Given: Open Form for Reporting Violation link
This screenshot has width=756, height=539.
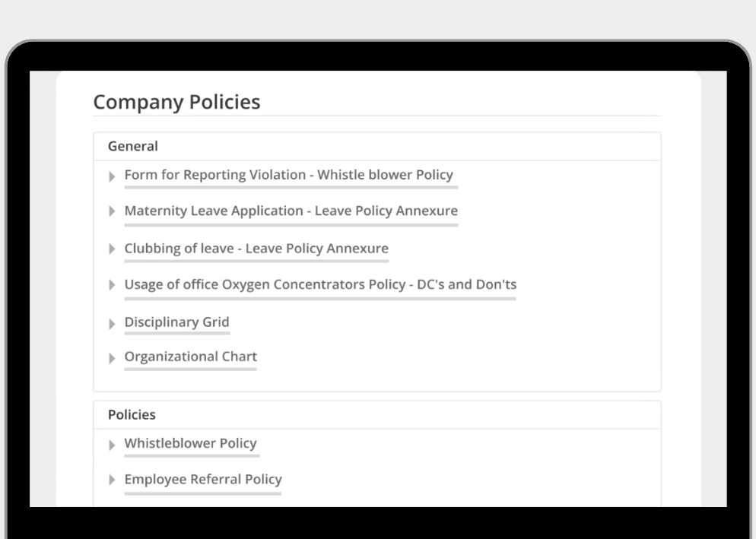Looking at the screenshot, I should (x=289, y=175).
